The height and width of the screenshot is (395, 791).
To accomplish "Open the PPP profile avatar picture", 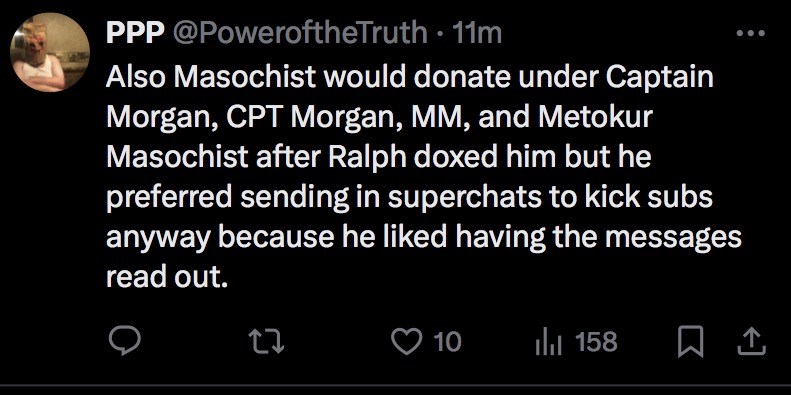I will point(50,52).
